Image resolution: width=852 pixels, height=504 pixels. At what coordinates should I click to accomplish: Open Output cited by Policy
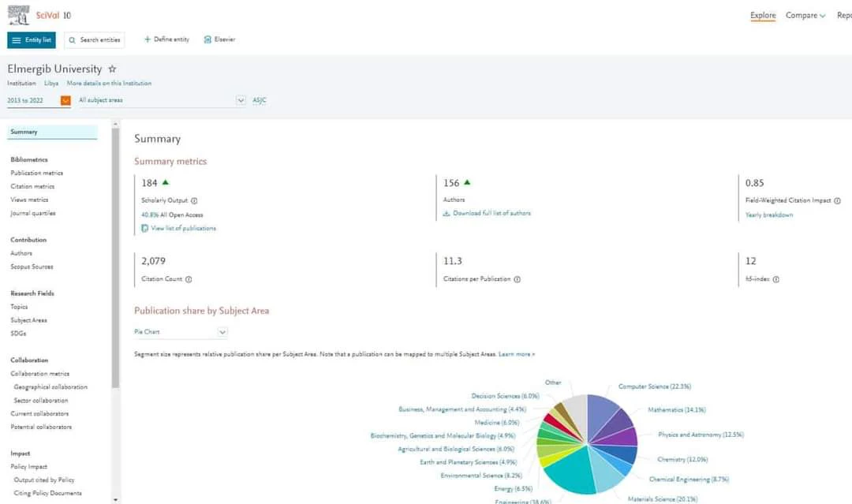[x=44, y=480]
